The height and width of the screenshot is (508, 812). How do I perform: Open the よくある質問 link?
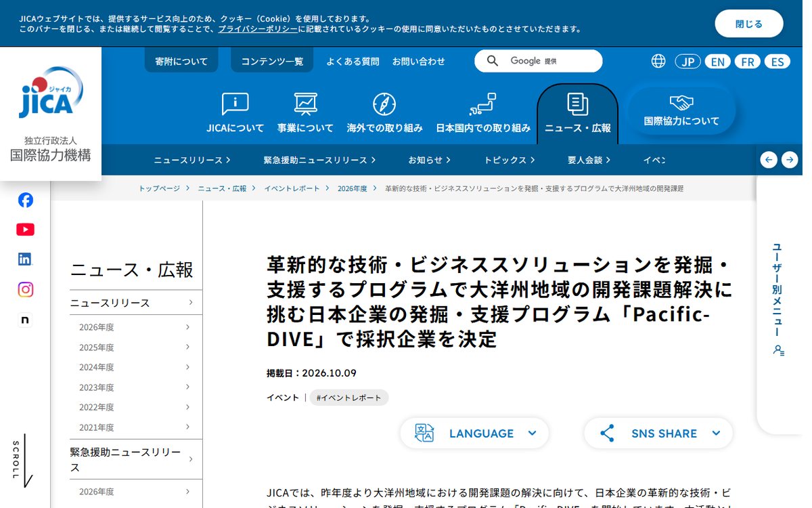click(x=353, y=61)
